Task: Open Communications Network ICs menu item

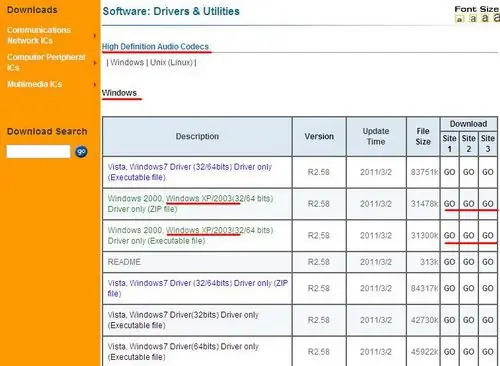Action: tap(39, 35)
